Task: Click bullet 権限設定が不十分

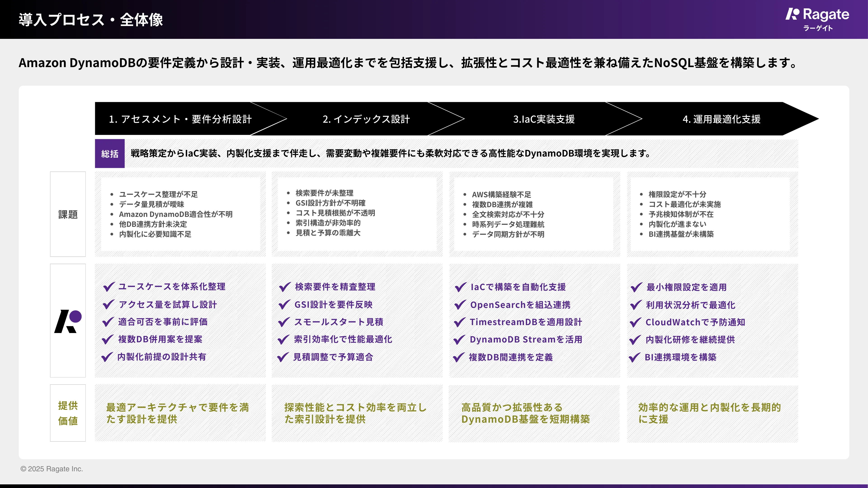Action: click(x=677, y=194)
